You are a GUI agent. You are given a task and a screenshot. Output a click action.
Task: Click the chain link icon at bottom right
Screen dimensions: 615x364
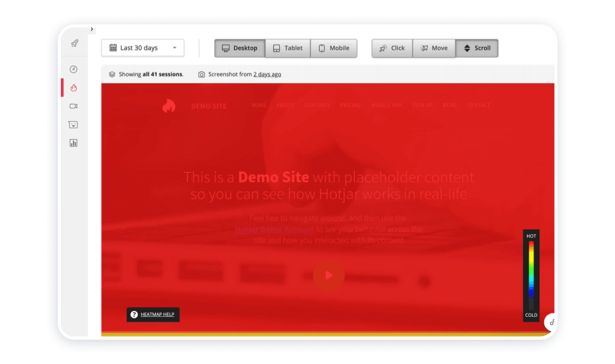click(x=552, y=322)
